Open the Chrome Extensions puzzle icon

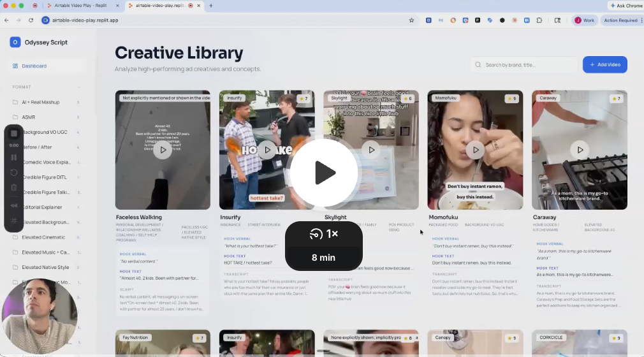pos(539,20)
